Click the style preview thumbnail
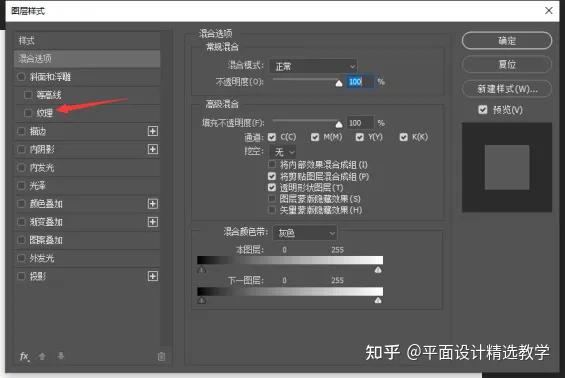565x378 pixels. coord(507,167)
